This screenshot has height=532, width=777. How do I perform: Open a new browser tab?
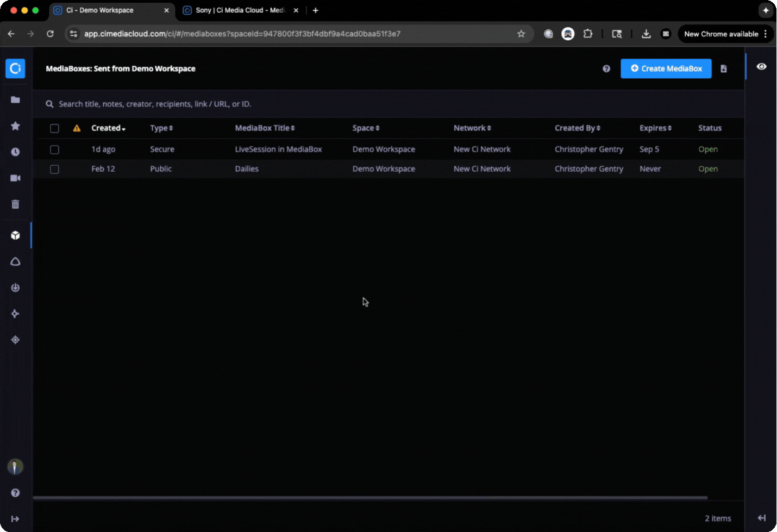[316, 10]
